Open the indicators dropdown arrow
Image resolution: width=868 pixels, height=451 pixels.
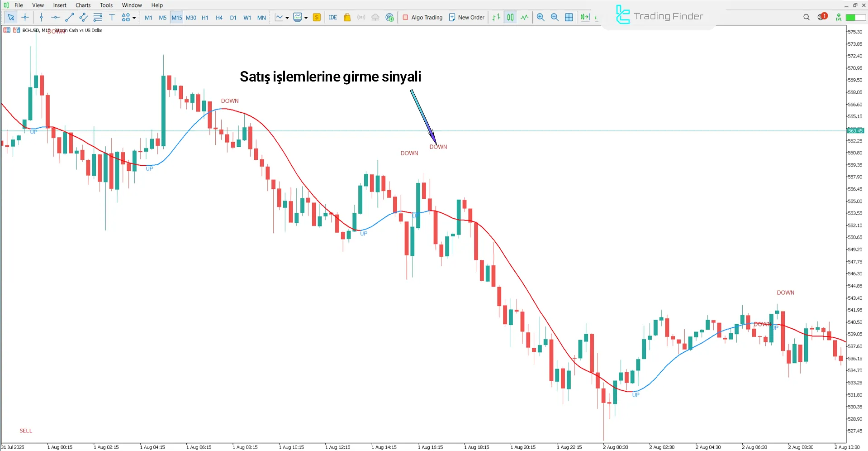306,19
